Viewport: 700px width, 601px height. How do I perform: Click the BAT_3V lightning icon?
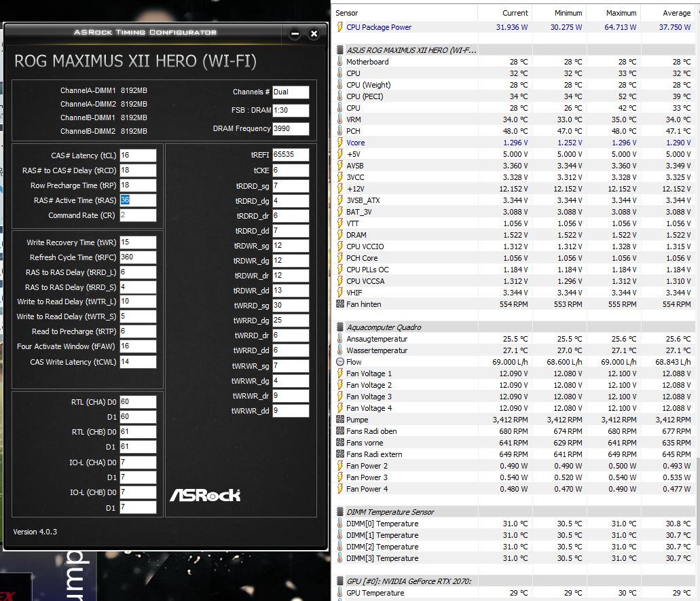pyautogui.click(x=339, y=212)
